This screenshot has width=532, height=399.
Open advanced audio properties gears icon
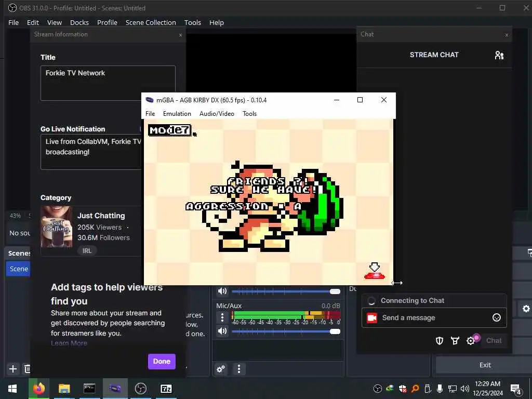coord(221,369)
